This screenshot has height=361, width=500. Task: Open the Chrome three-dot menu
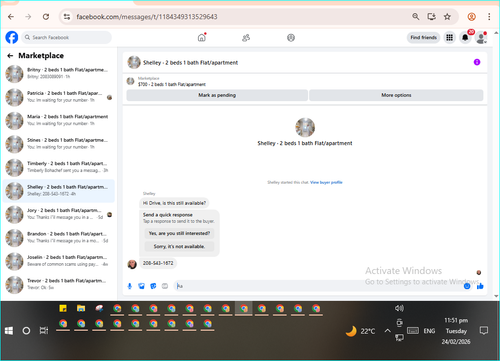(489, 17)
